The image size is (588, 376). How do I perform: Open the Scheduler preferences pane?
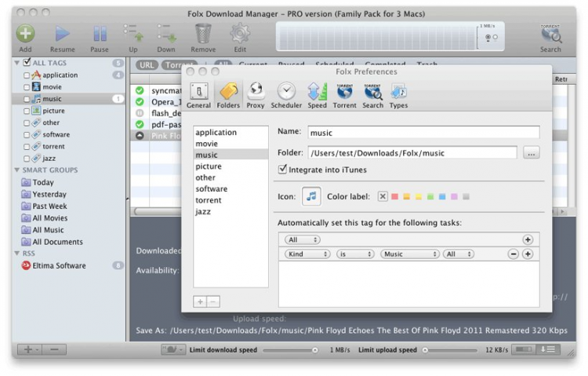pos(286,93)
